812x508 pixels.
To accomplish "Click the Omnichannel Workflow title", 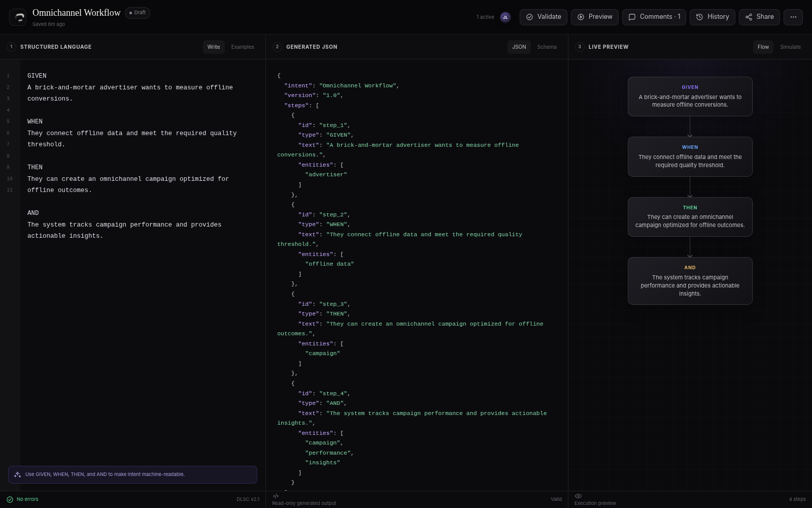I will (x=77, y=13).
